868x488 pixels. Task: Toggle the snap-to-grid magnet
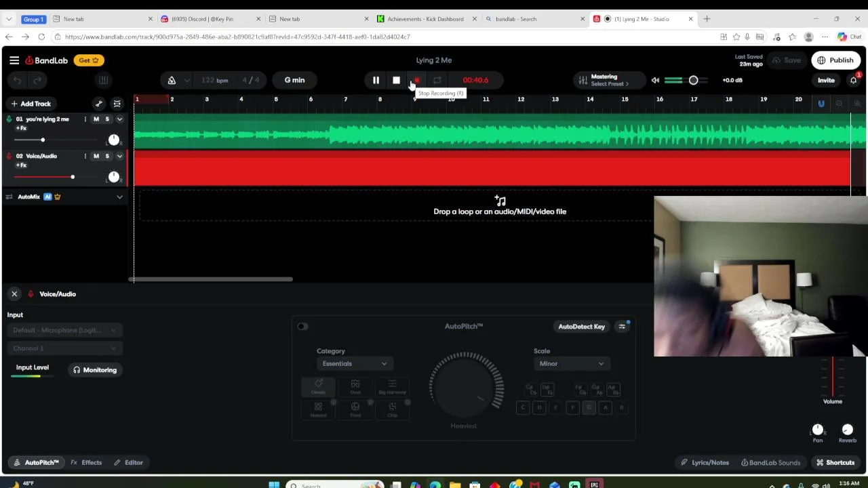coord(821,104)
